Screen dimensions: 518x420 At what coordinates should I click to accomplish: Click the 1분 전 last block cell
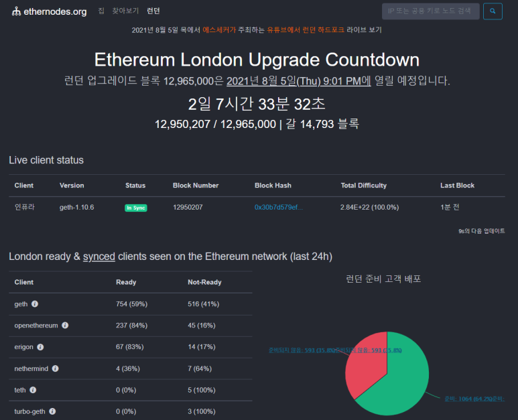point(450,208)
